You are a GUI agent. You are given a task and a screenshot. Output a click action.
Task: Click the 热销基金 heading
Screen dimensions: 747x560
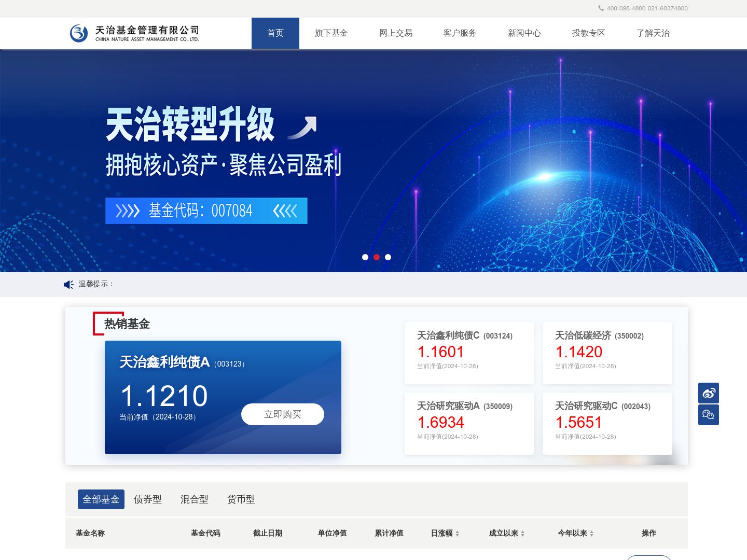(127, 324)
